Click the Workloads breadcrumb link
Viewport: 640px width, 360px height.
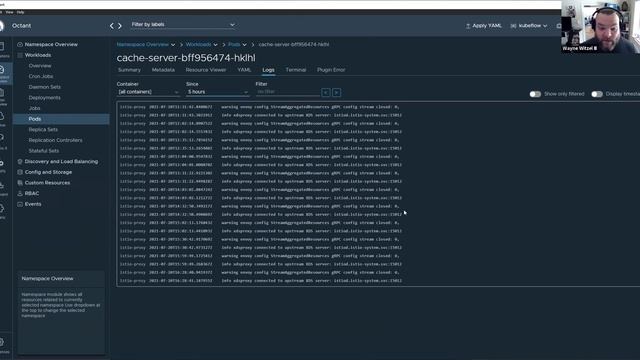click(198, 44)
